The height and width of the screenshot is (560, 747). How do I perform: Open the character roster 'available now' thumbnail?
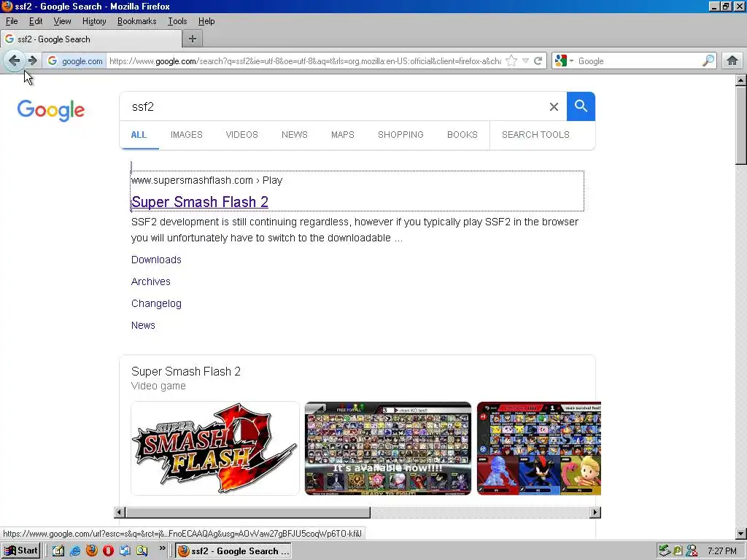388,448
